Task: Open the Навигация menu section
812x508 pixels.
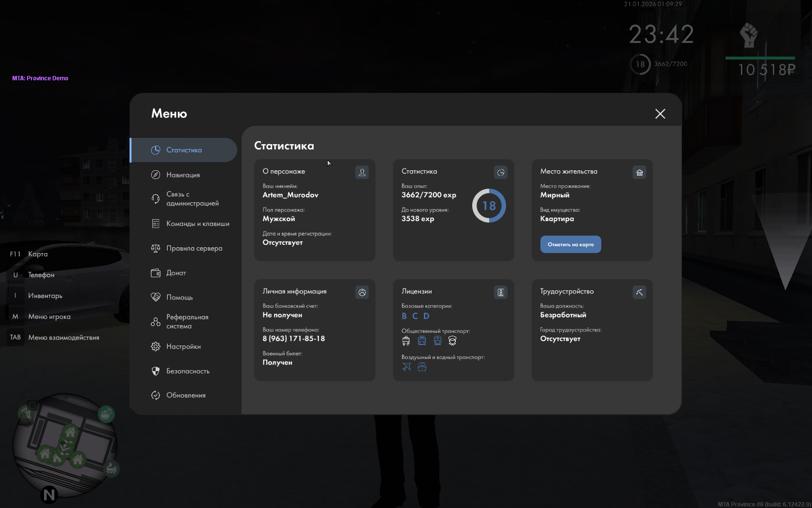Action: coord(183,175)
